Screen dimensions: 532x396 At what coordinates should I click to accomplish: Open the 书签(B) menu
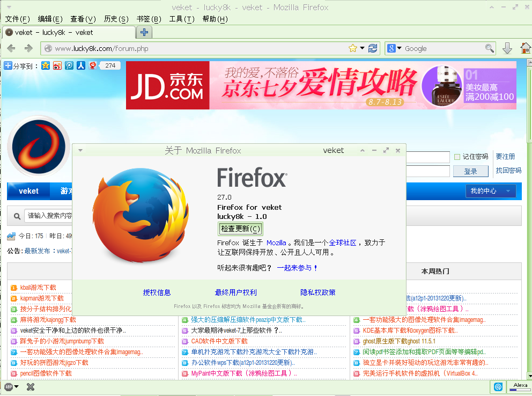149,19
